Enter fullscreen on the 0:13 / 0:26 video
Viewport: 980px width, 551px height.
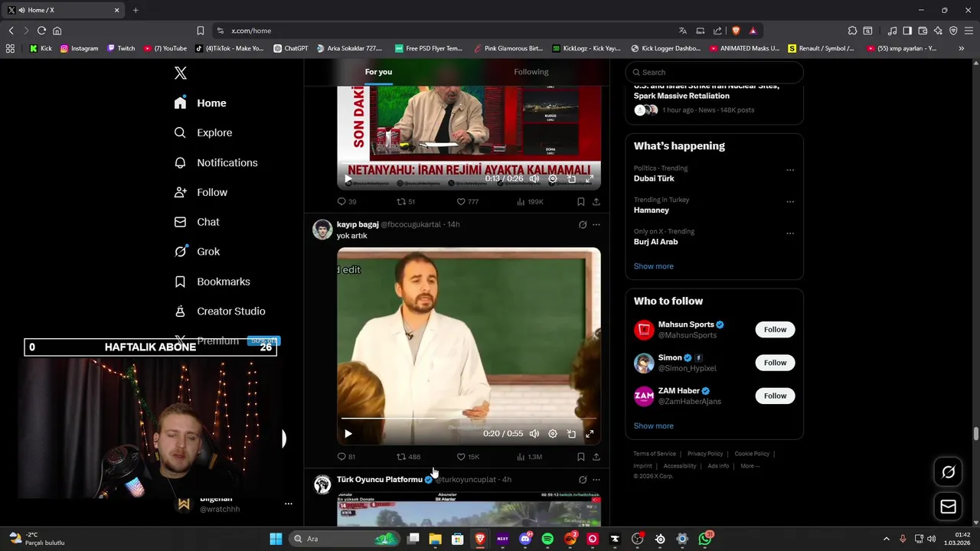click(x=590, y=179)
